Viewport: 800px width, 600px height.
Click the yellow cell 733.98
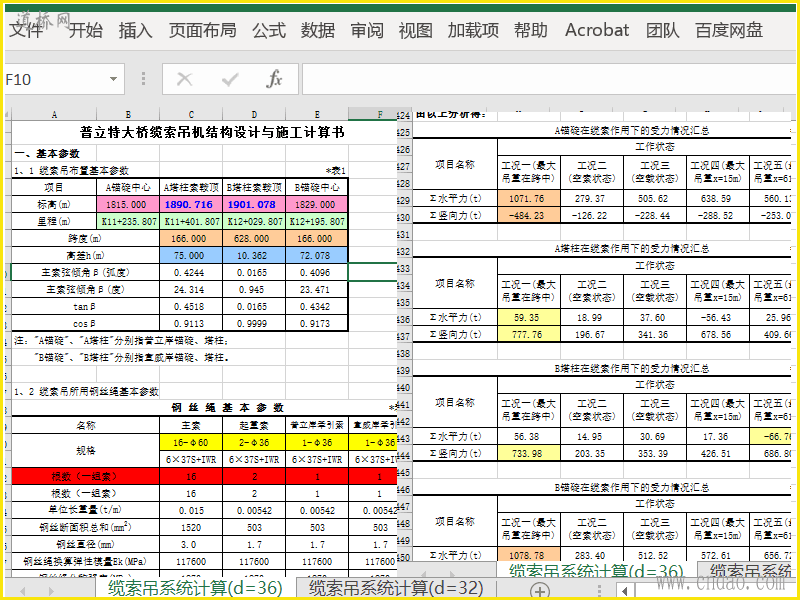coord(529,454)
